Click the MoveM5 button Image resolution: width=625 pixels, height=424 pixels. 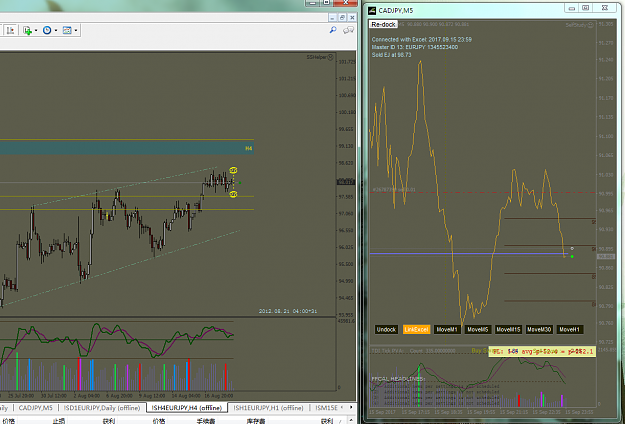478,330
